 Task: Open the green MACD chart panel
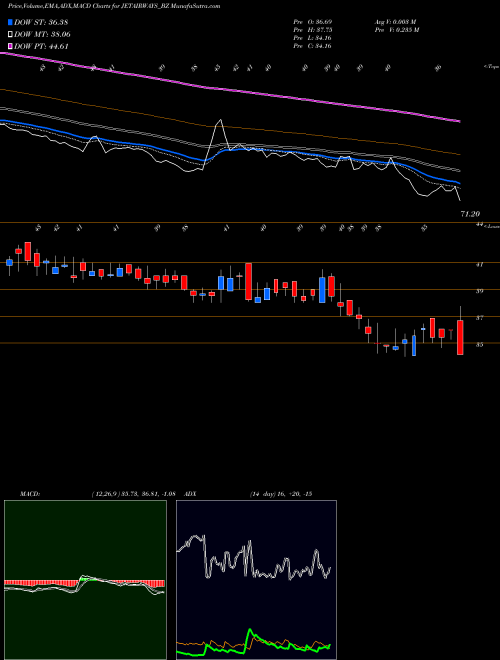click(x=85, y=580)
